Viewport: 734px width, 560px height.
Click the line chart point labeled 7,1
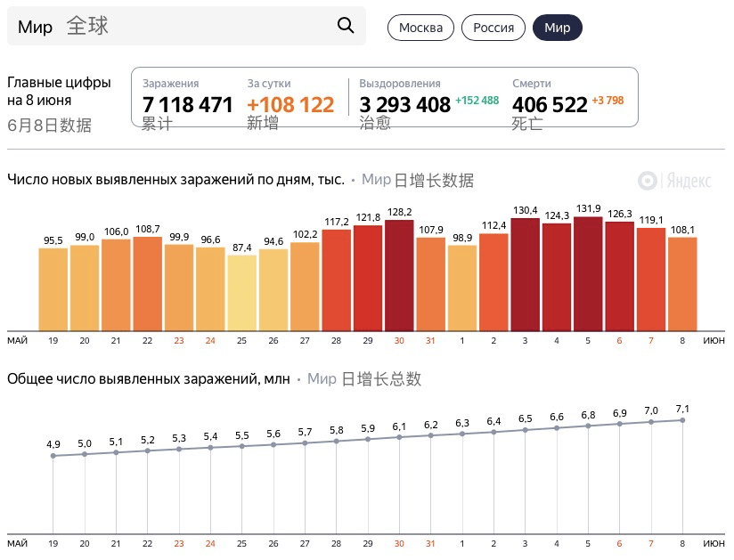click(x=682, y=420)
